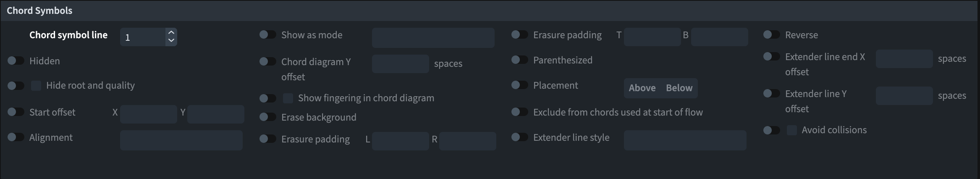The image size is (980, 179).
Task: Increment the Chord symbol line value
Action: 171,32
